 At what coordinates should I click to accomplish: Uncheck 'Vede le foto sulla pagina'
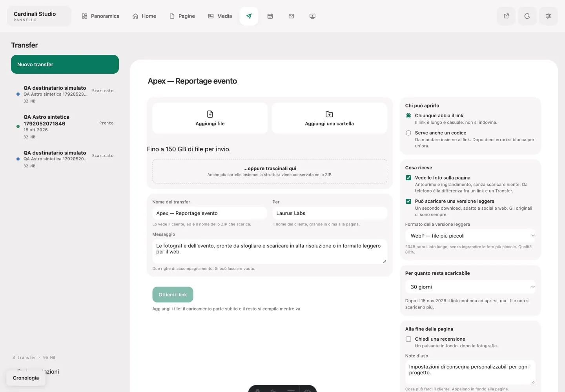click(x=408, y=178)
